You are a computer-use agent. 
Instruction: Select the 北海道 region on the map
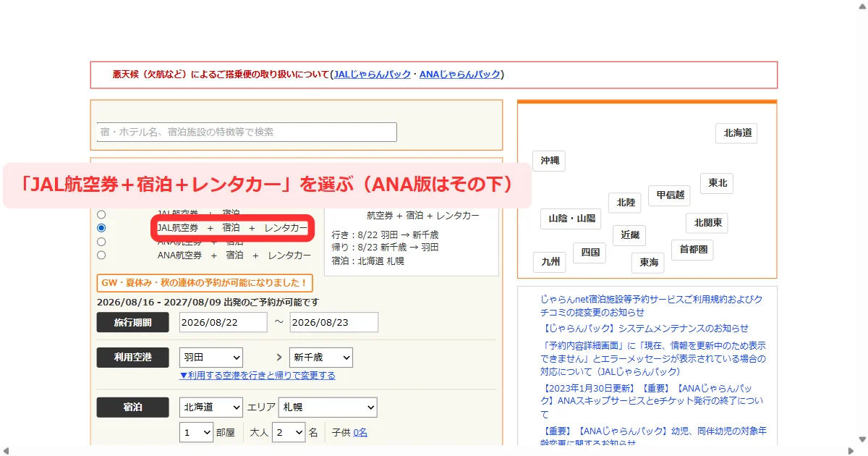(737, 133)
